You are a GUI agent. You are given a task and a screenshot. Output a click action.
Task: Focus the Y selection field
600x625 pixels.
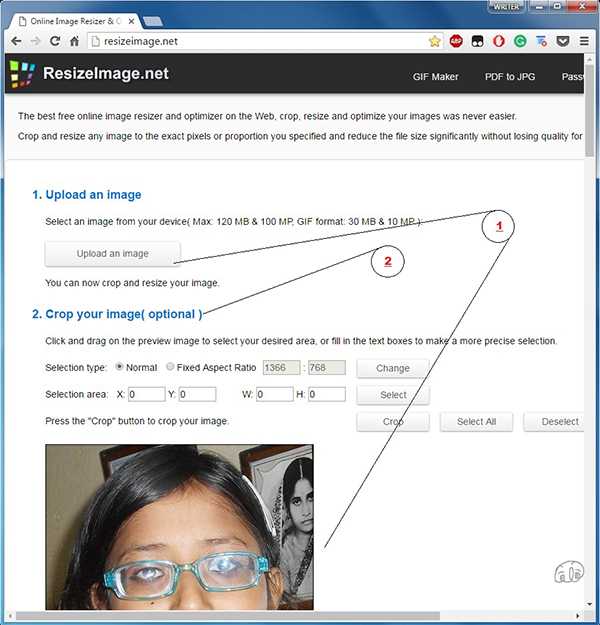click(197, 394)
